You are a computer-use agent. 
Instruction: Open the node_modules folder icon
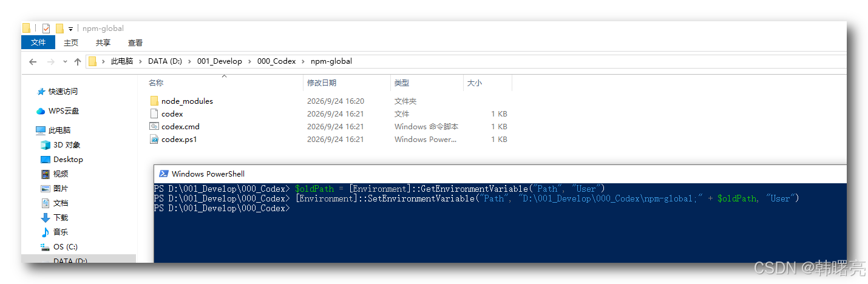point(154,101)
